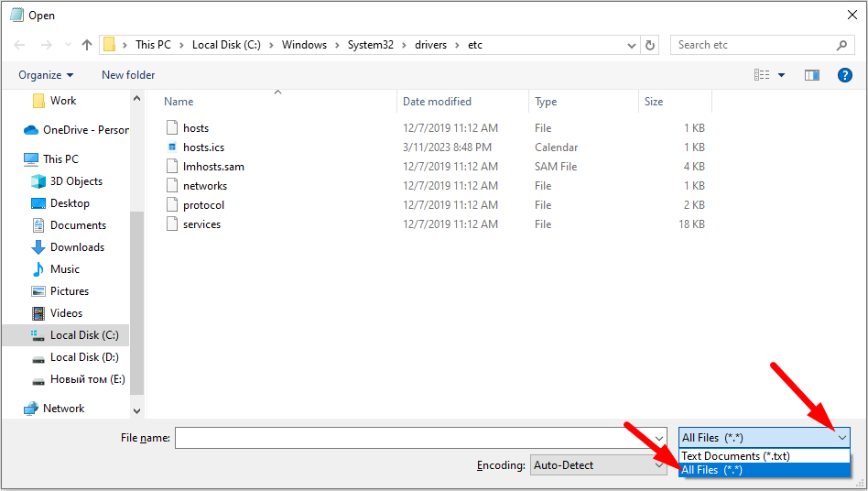Click the change view layout icon

[762, 75]
